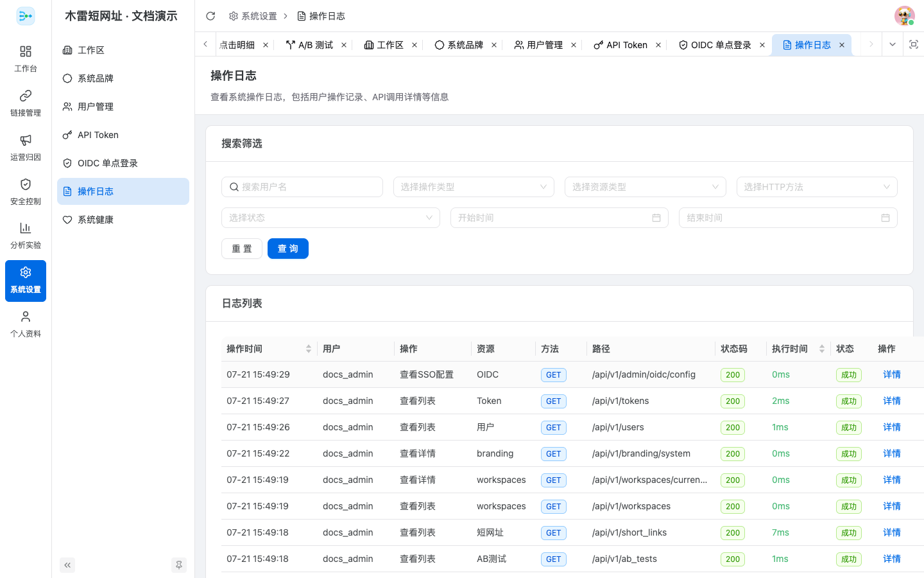Viewport: 924px width, 578px height.
Task: Click the 重置 reset button
Action: (242, 249)
